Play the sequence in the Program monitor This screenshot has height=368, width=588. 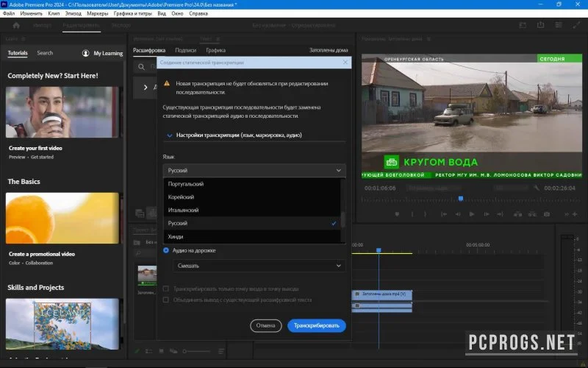[x=472, y=214]
